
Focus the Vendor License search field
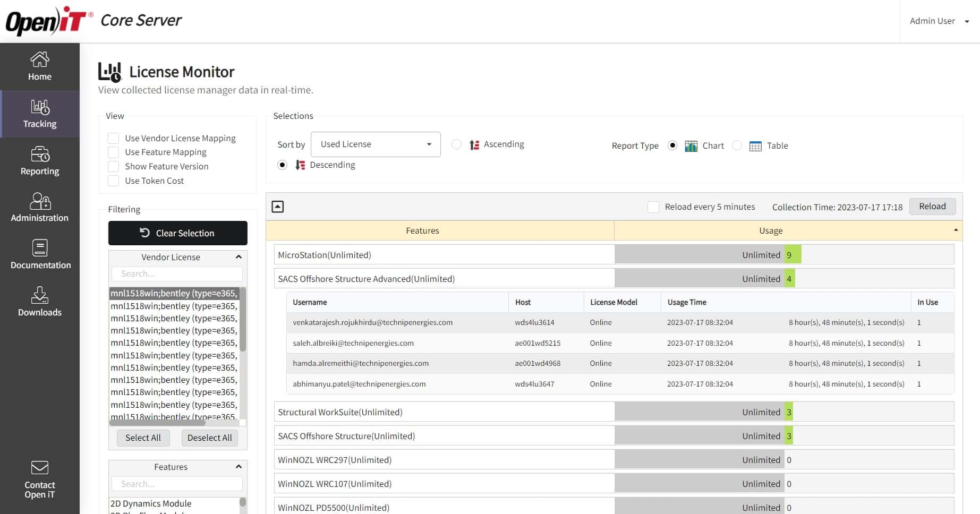point(177,273)
